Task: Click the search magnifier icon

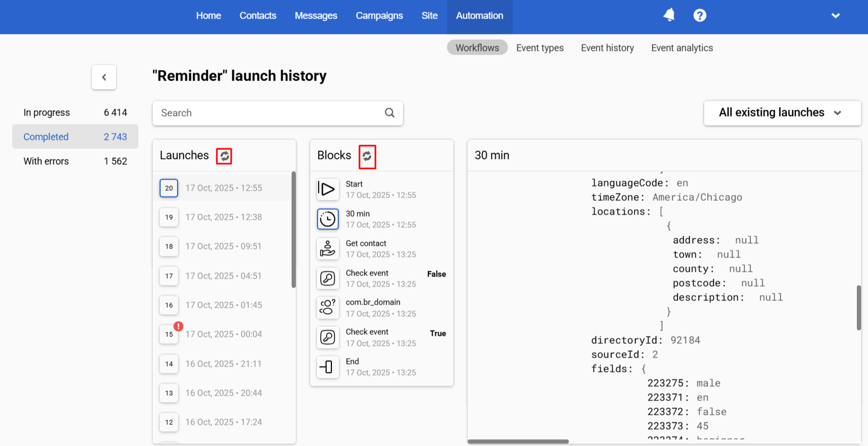Action: pos(390,113)
